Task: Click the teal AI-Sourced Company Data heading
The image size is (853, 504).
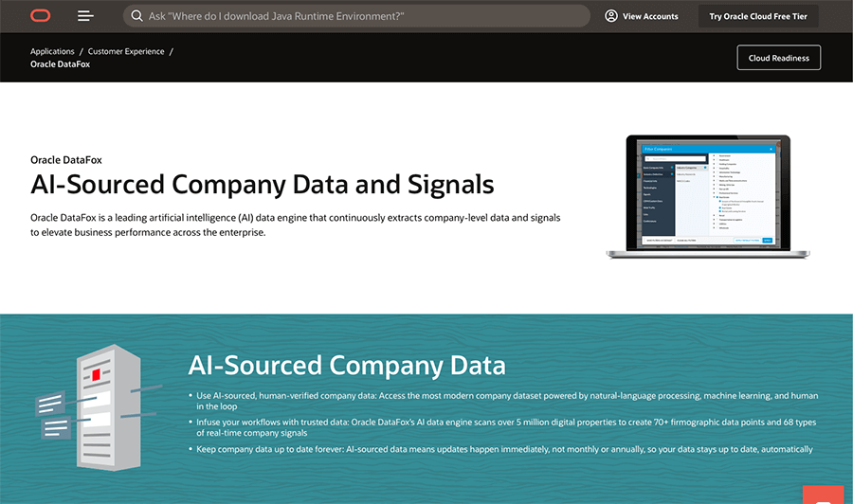Action: [x=347, y=365]
